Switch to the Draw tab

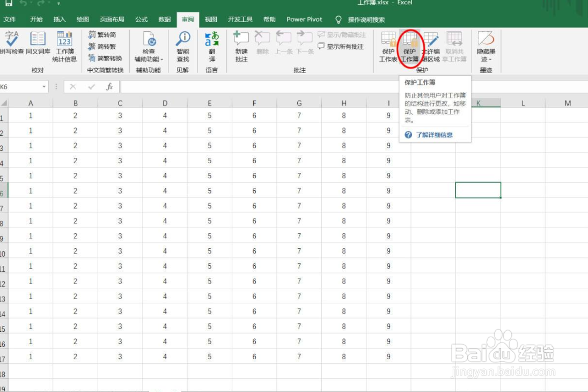(83, 19)
